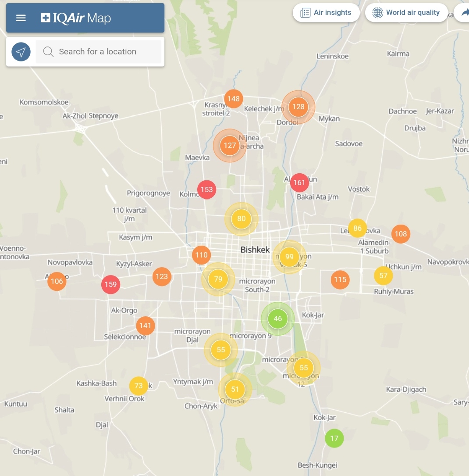469x476 pixels.
Task: Select the red 153 AQI marker
Action: tap(206, 190)
